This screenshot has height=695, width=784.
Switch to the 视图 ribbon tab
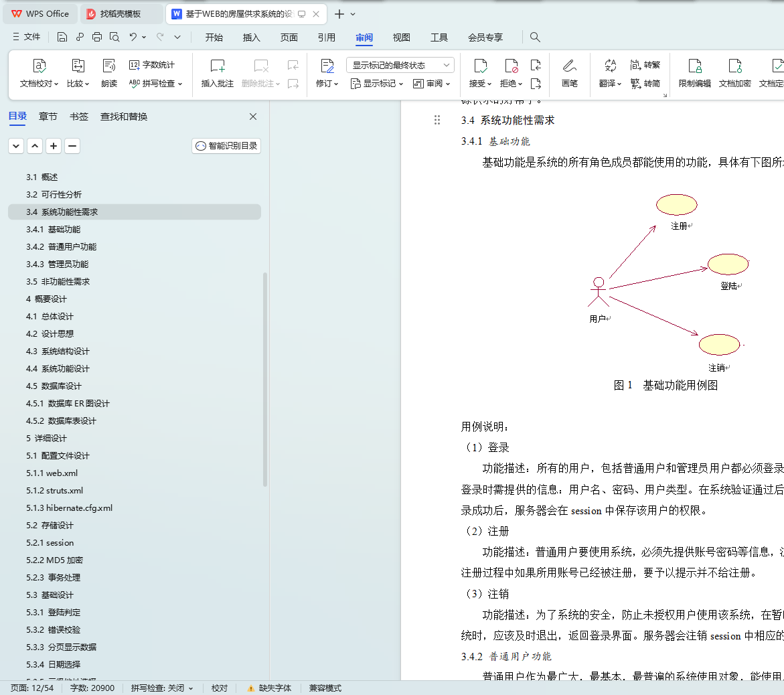(402, 37)
